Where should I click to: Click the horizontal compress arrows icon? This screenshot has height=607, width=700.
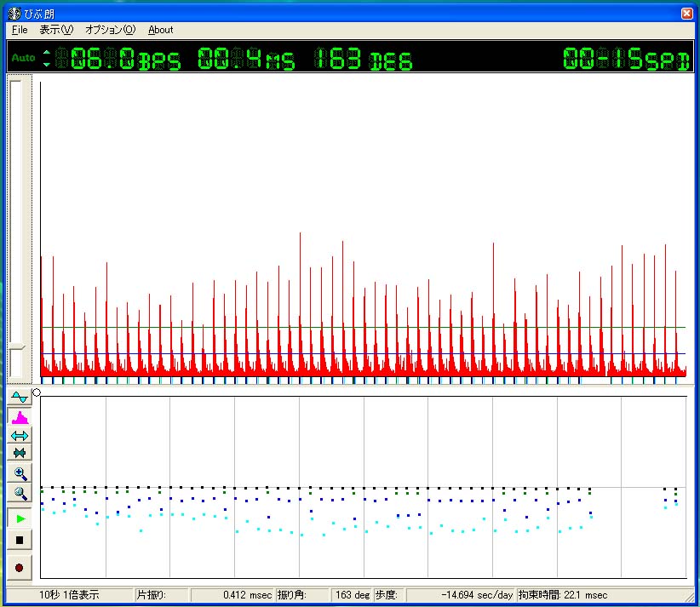point(20,453)
